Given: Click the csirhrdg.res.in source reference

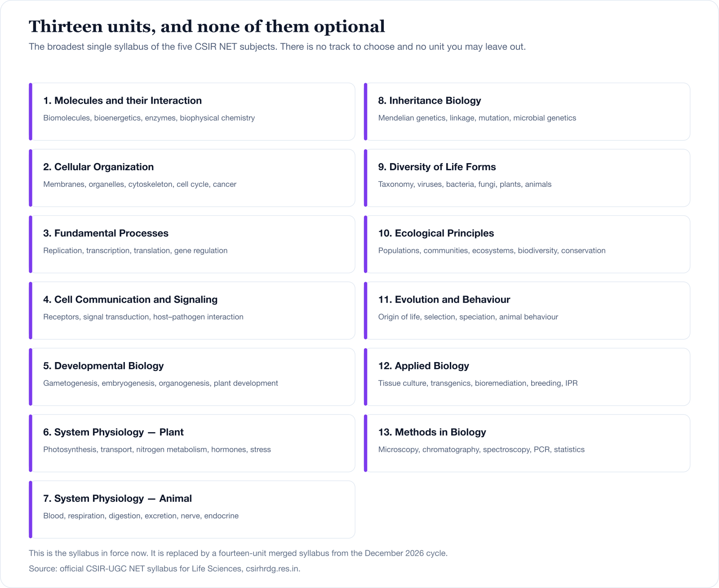Looking at the screenshot, I should pos(273,569).
